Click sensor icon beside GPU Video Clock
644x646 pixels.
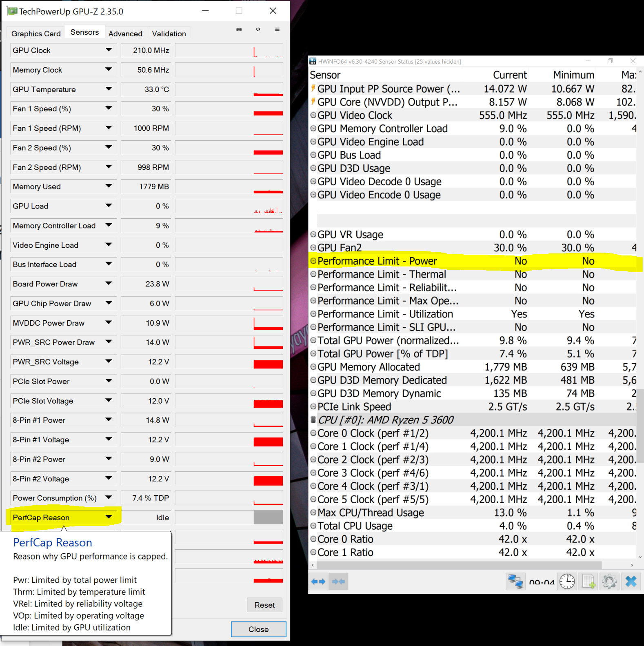[x=313, y=115]
